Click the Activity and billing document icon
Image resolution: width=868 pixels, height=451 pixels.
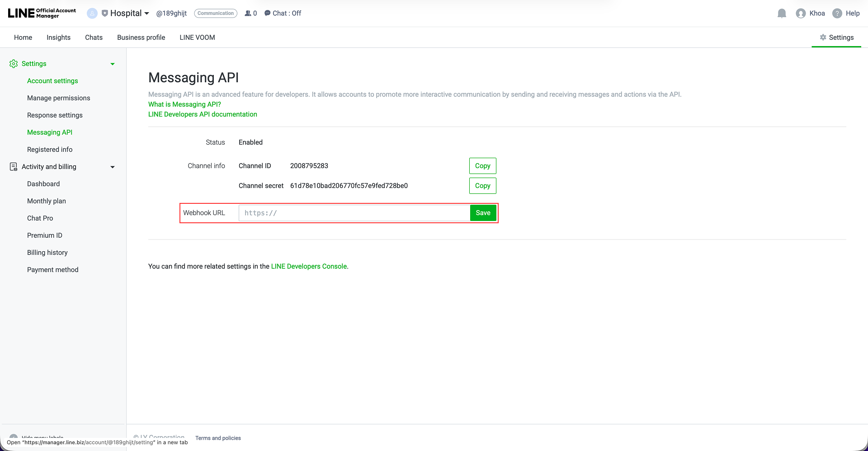pos(13,166)
